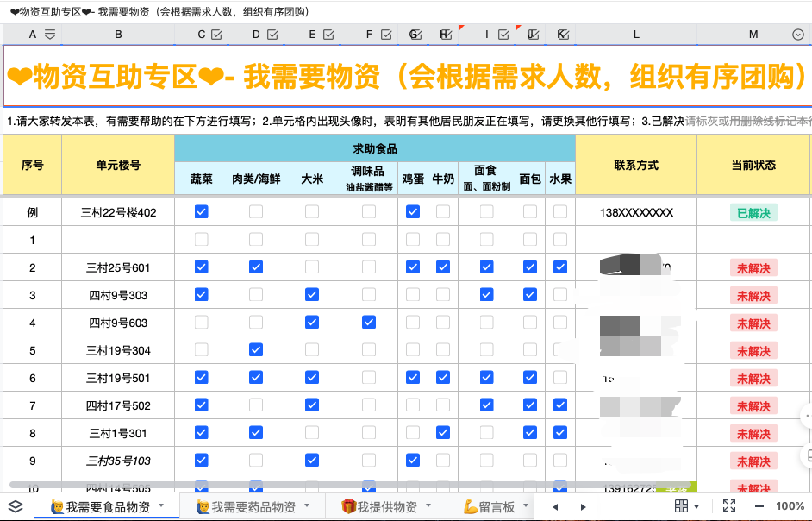This screenshot has width=812, height=521.
Task: Click the 已解决 status tag in example row
Action: [753, 212]
